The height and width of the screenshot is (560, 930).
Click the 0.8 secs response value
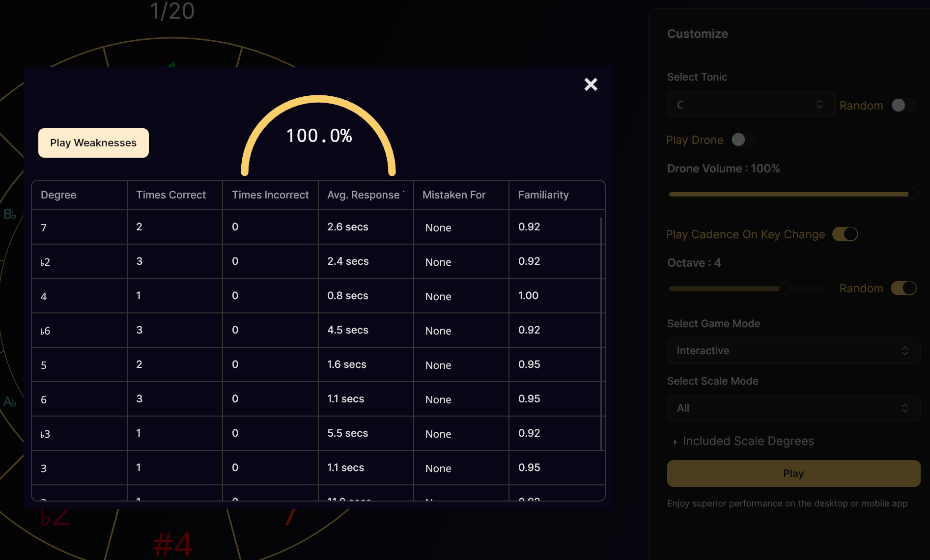click(x=348, y=296)
